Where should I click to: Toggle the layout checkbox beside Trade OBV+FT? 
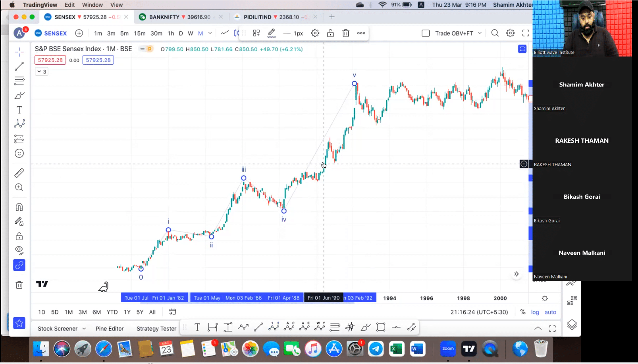pos(426,33)
